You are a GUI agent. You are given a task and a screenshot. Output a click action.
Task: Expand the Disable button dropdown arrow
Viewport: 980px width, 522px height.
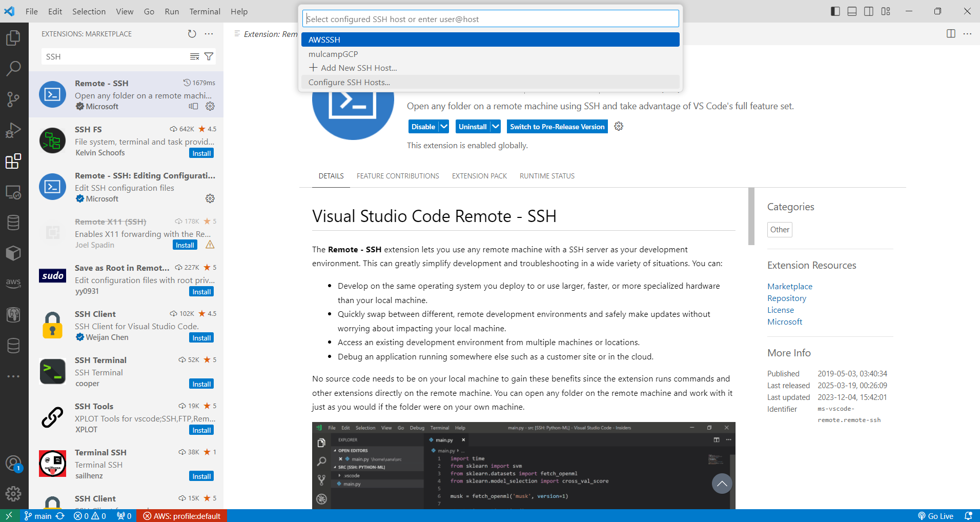(x=444, y=127)
